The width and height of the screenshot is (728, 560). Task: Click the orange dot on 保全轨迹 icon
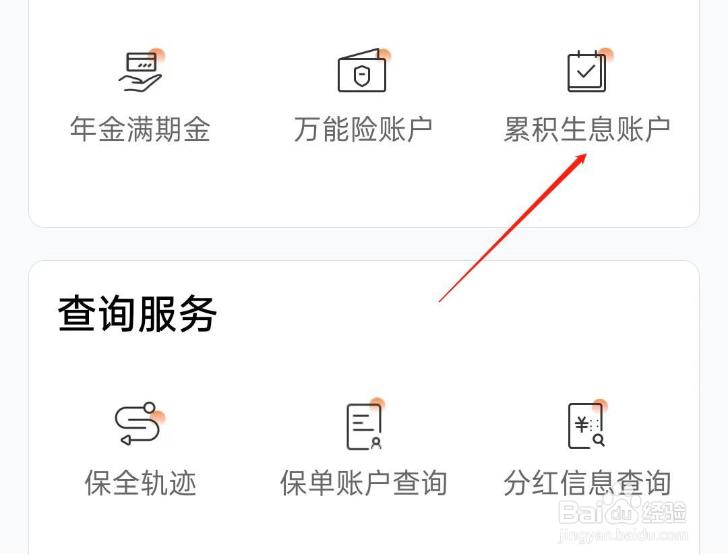[x=159, y=417]
